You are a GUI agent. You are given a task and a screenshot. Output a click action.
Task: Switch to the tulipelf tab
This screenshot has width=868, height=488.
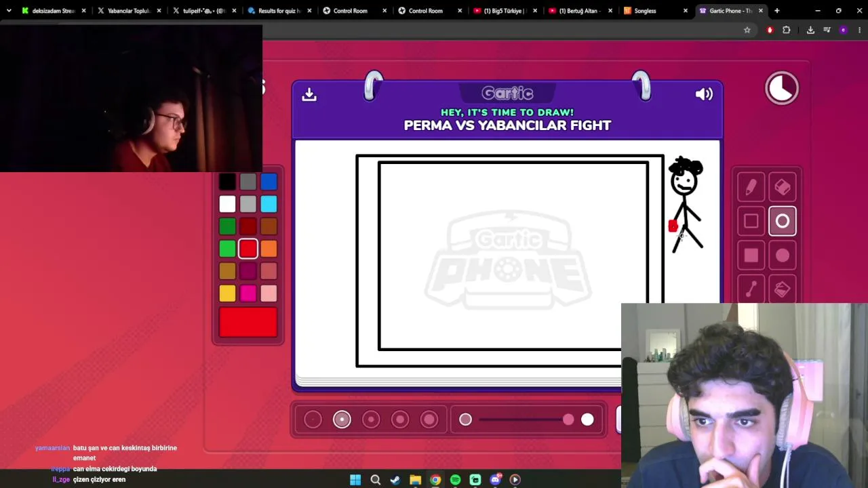[x=203, y=11]
